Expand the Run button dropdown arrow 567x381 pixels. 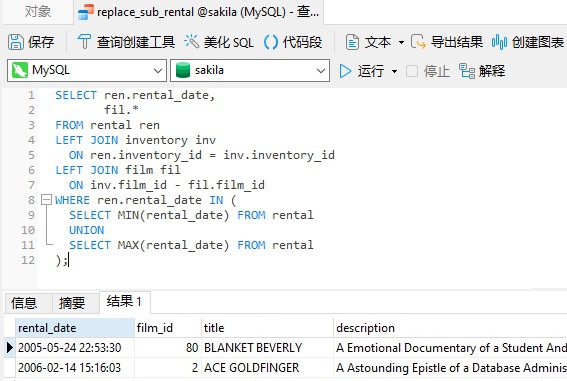[x=395, y=71]
